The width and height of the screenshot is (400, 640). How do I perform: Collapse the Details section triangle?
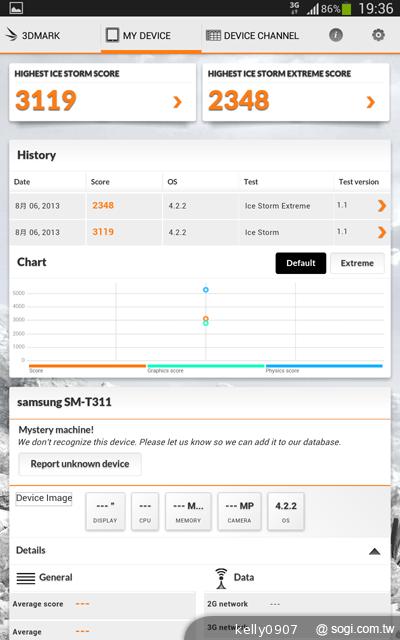click(x=374, y=551)
